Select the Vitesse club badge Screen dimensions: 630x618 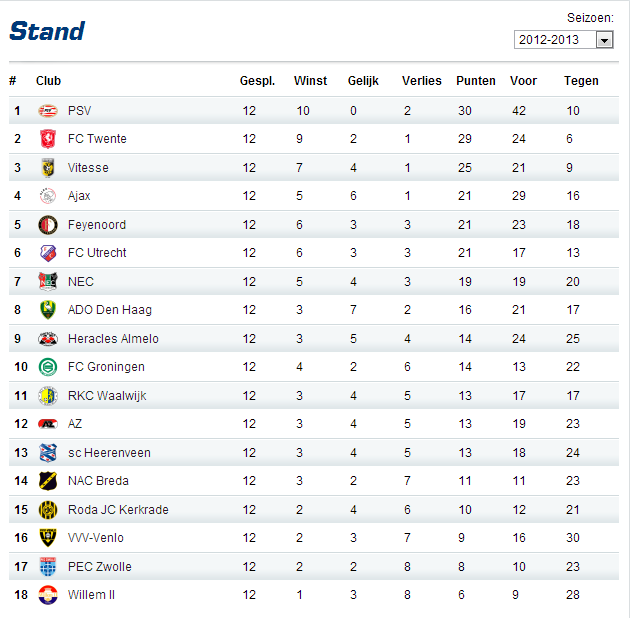[x=48, y=168]
